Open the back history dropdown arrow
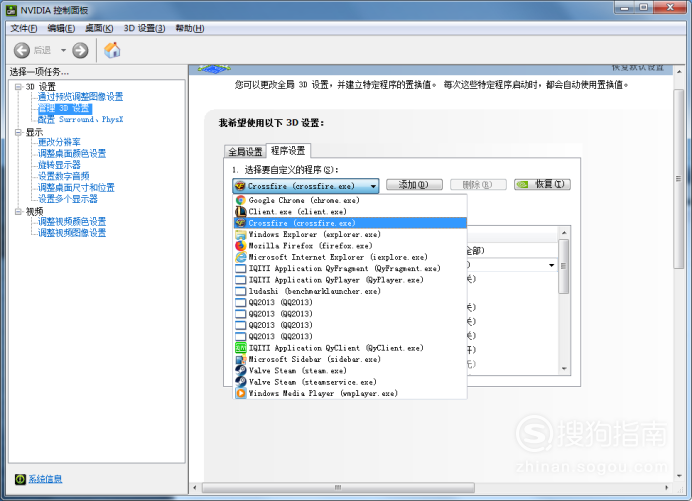This screenshot has height=501, width=692. click(63, 50)
